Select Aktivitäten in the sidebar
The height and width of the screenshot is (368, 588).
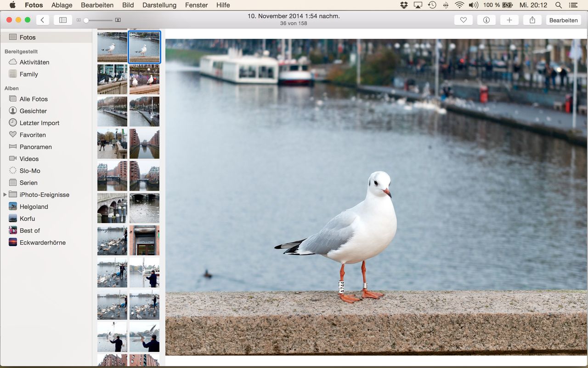click(34, 62)
